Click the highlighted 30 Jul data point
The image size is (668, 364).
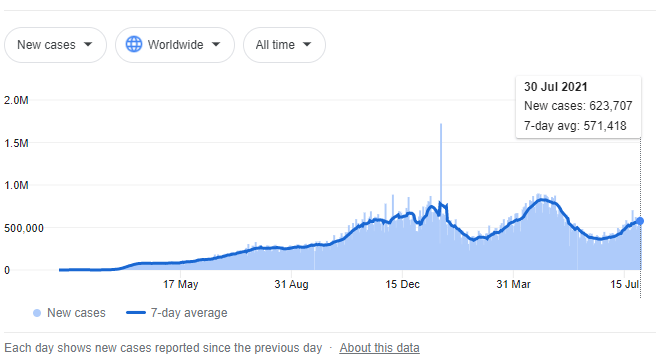[x=640, y=221]
